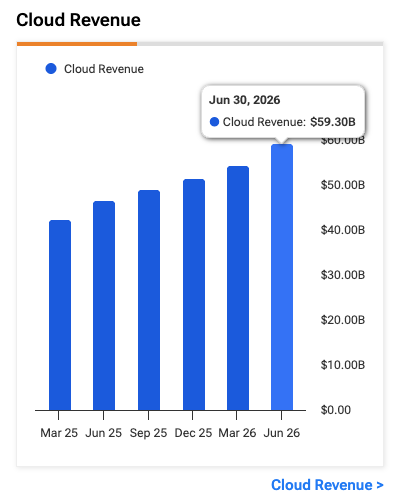
Task: Click the Jun 26 axis label
Action: pyautogui.click(x=282, y=433)
